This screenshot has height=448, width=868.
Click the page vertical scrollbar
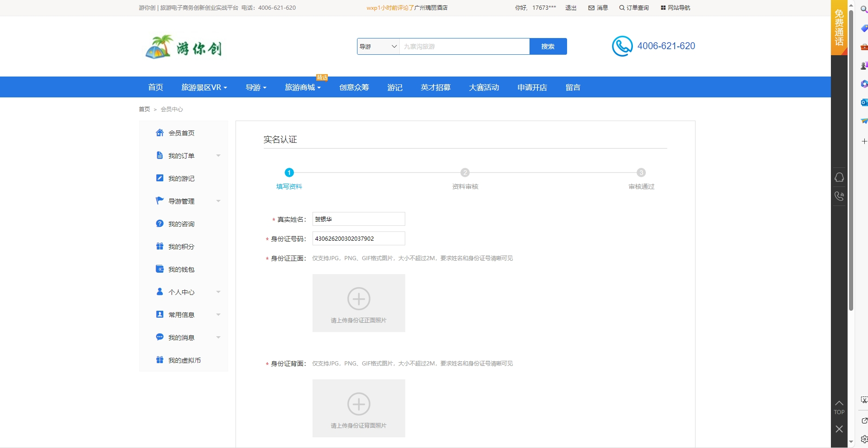[851, 186]
